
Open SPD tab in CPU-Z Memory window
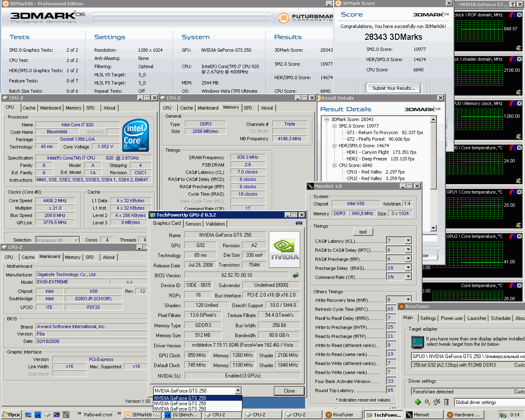coord(248,108)
